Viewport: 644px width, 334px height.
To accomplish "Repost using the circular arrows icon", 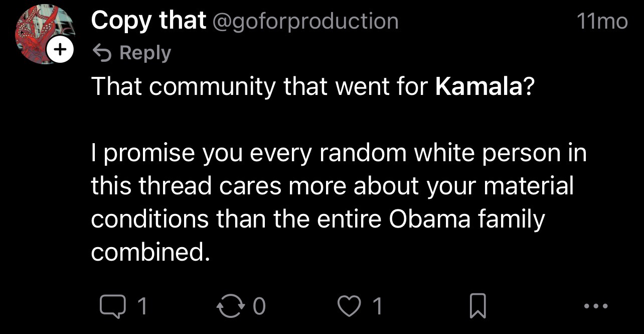I will pos(229,306).
